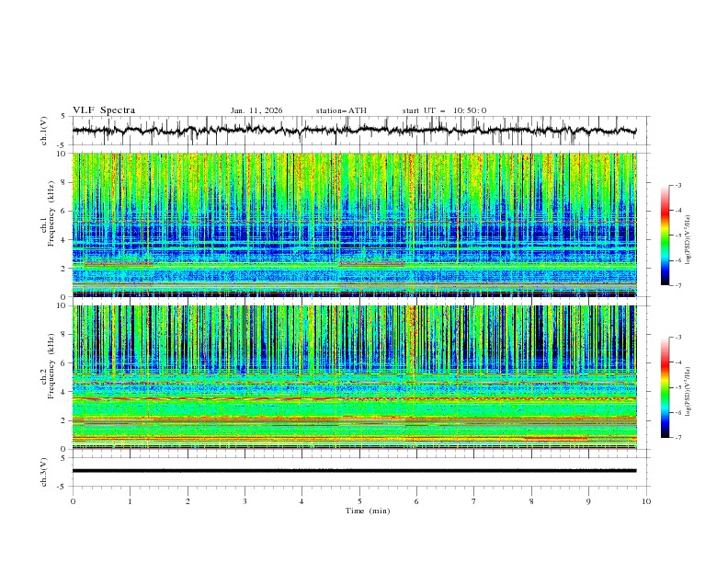Click the ch.1 spectrogram color bar
Viewport: 728px width, 563px height.
tap(665, 236)
